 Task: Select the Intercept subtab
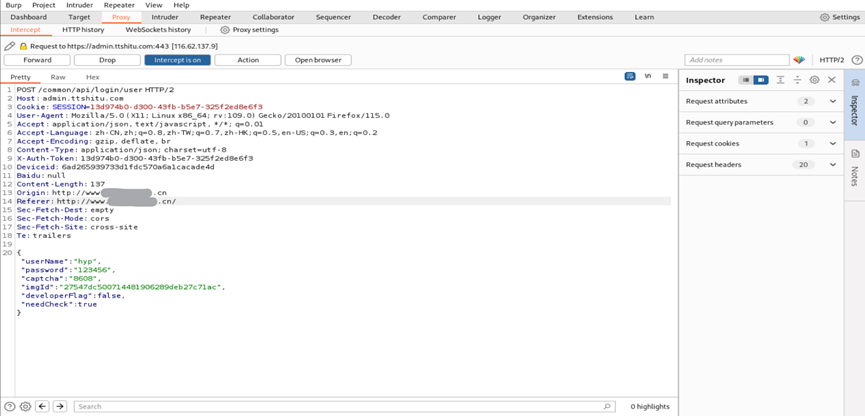(x=25, y=30)
